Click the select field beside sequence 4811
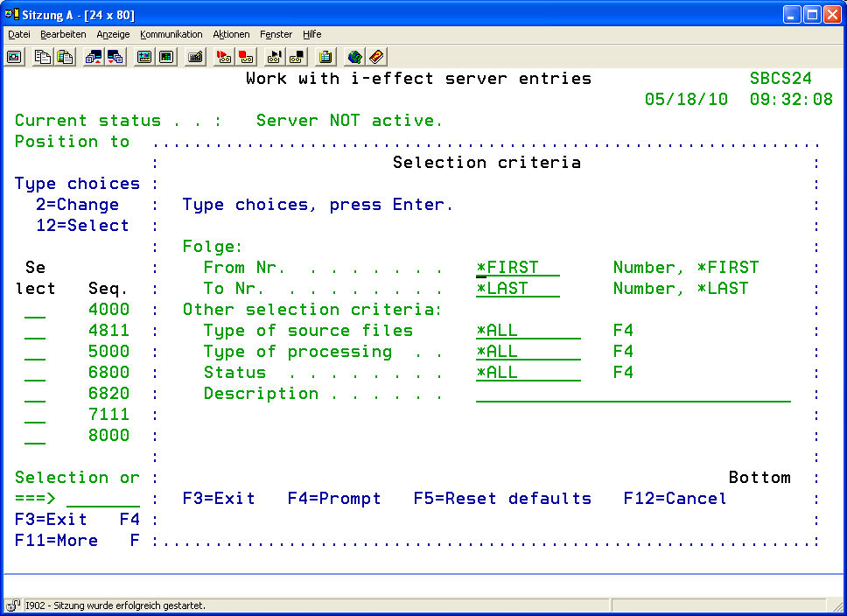Image resolution: width=847 pixels, height=616 pixels. point(35,331)
